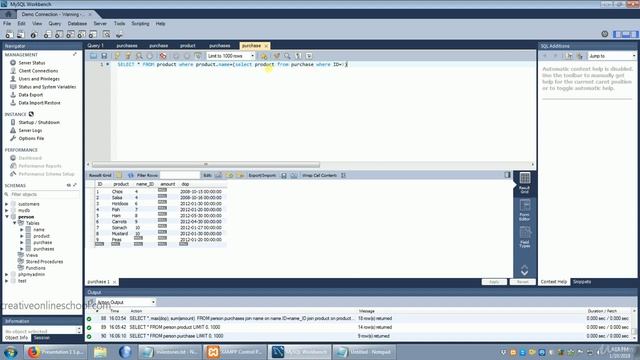Screen dimensions: 640x360
Task: Create new stored procedure toolbar icon
Action: (x=82, y=35)
